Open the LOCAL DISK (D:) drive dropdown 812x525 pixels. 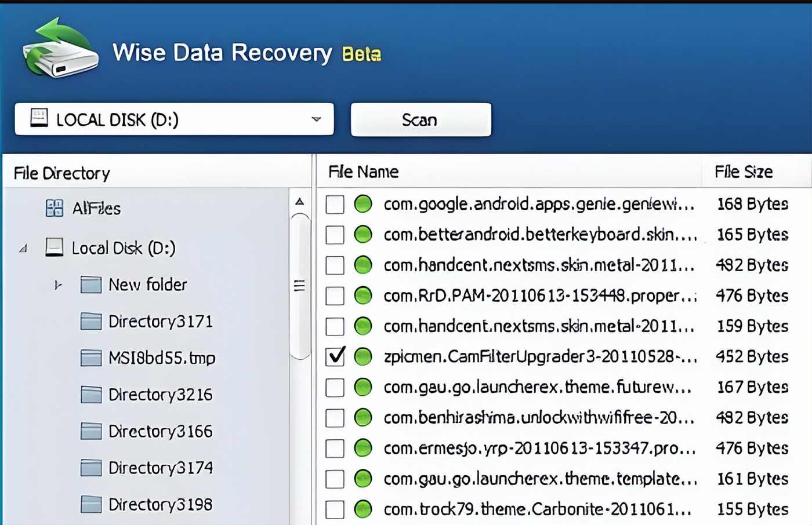[x=316, y=119]
